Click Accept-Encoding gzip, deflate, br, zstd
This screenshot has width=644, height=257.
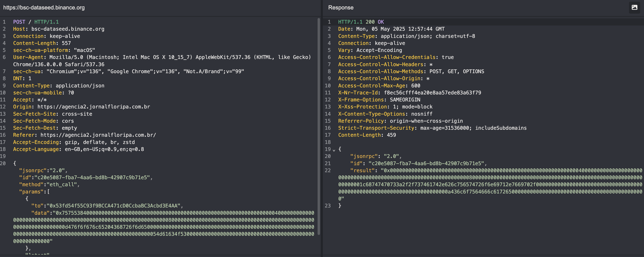click(74, 142)
